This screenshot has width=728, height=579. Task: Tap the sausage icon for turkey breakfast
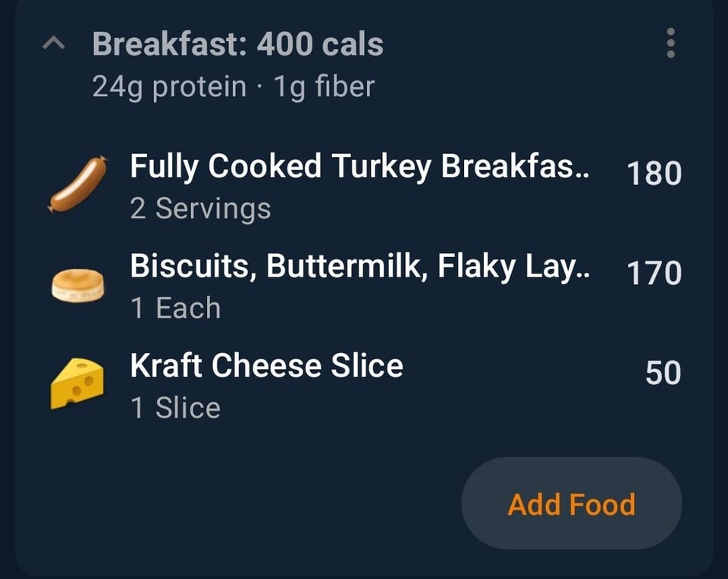(x=77, y=184)
